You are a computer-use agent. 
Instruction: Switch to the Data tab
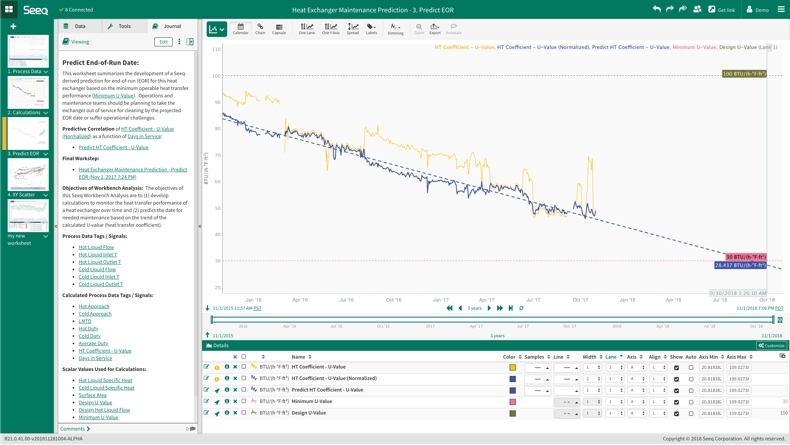(x=76, y=26)
